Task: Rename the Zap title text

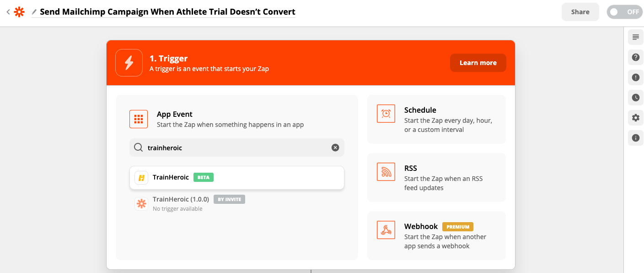Action: [x=167, y=12]
